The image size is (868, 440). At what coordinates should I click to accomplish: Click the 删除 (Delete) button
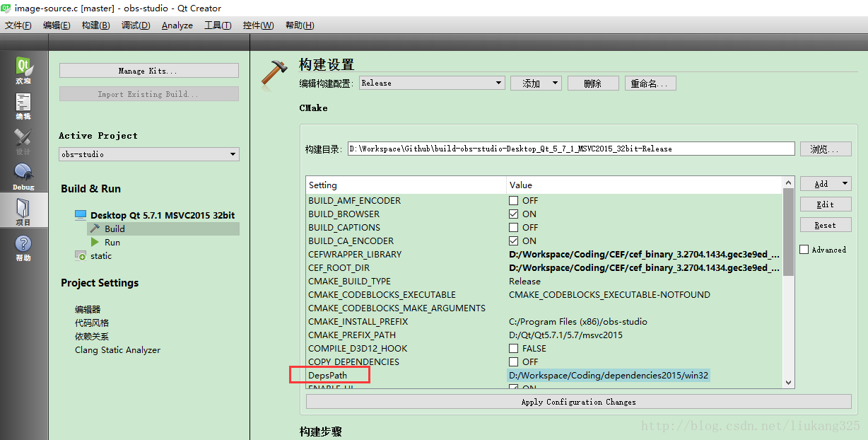[593, 83]
